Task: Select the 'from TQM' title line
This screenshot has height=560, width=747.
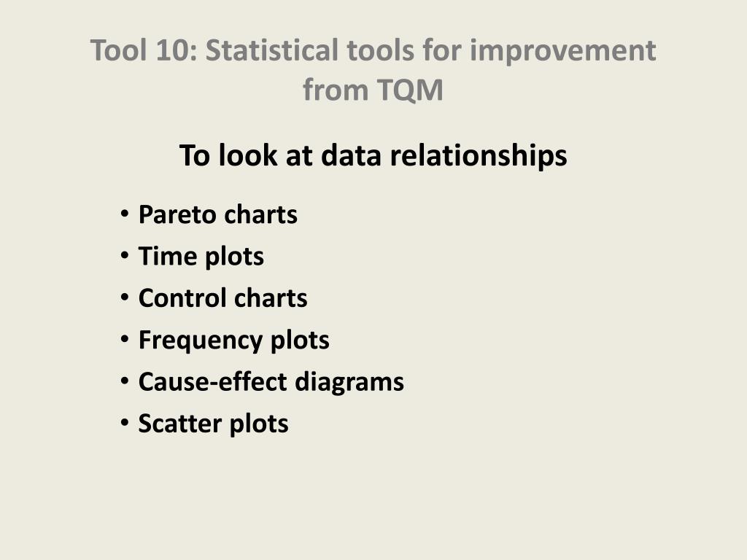Action: point(373,90)
